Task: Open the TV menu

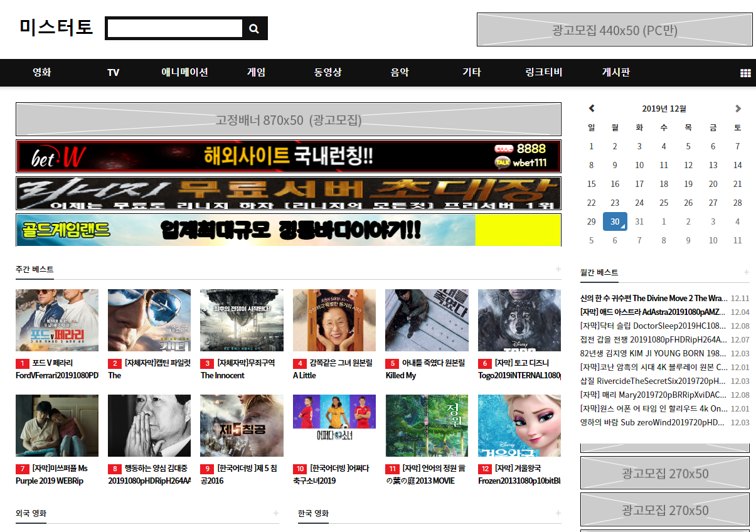Action: [113, 72]
